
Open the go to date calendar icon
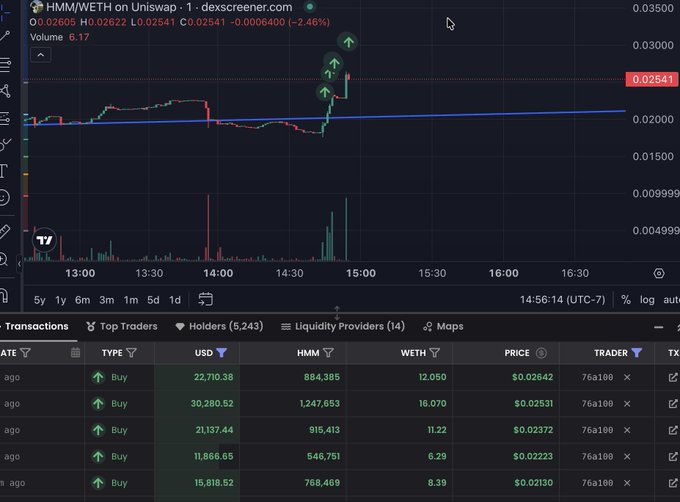206,300
